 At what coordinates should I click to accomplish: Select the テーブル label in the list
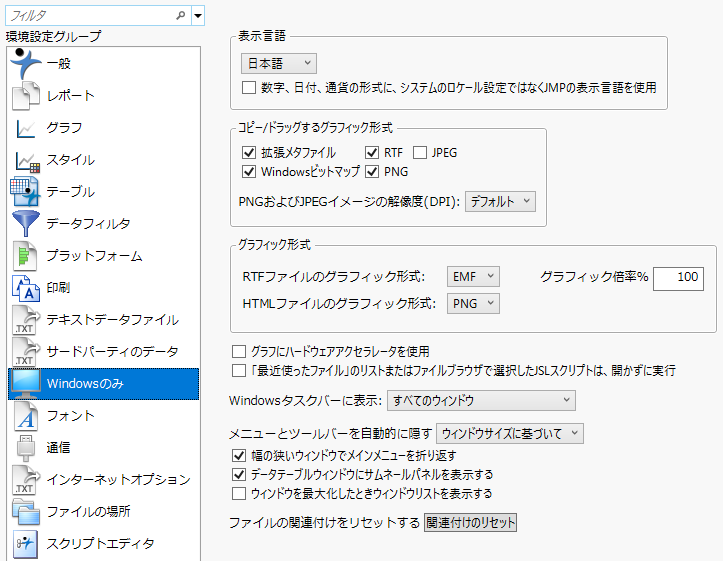71,191
